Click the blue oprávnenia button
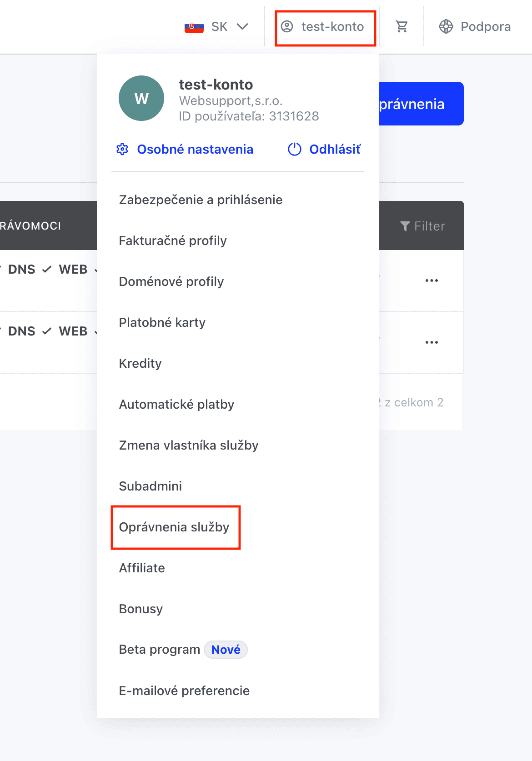 (421, 104)
